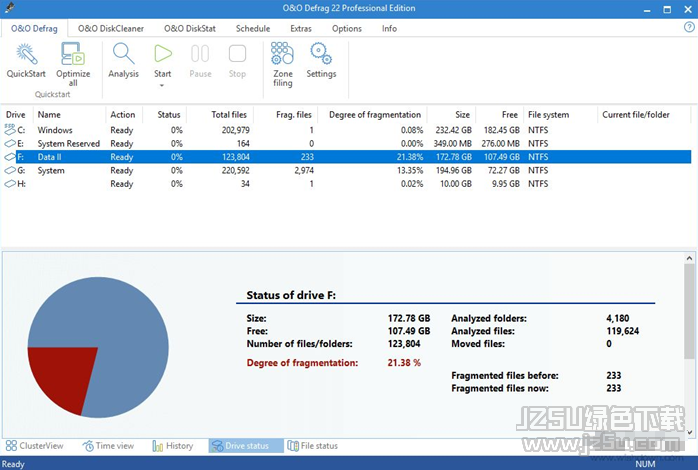Click the status panel scroll down arrow
Image resolution: width=698 pixels, height=470 pixels.
(x=689, y=432)
